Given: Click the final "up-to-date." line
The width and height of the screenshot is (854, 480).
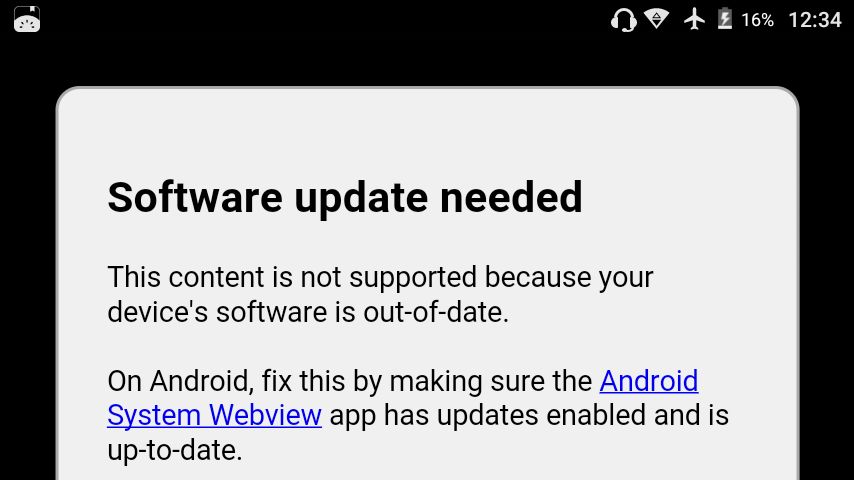Looking at the screenshot, I should (175, 451).
